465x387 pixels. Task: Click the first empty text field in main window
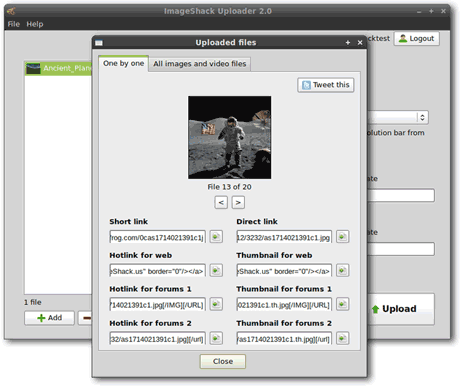[x=401, y=195]
